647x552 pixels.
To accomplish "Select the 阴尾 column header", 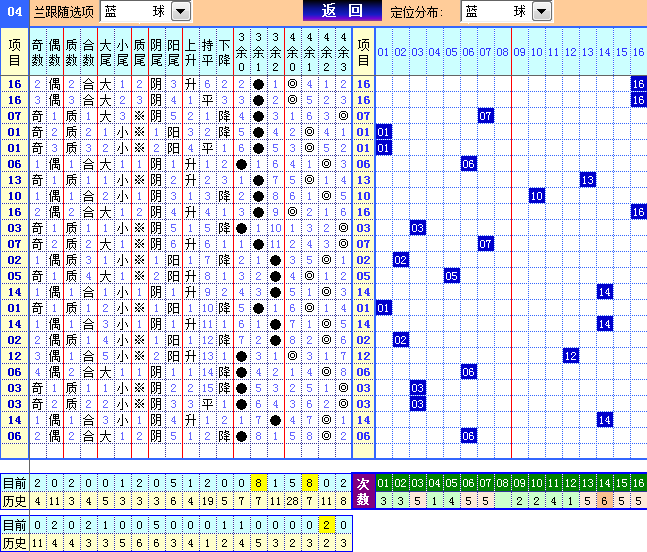I will (x=156, y=52).
